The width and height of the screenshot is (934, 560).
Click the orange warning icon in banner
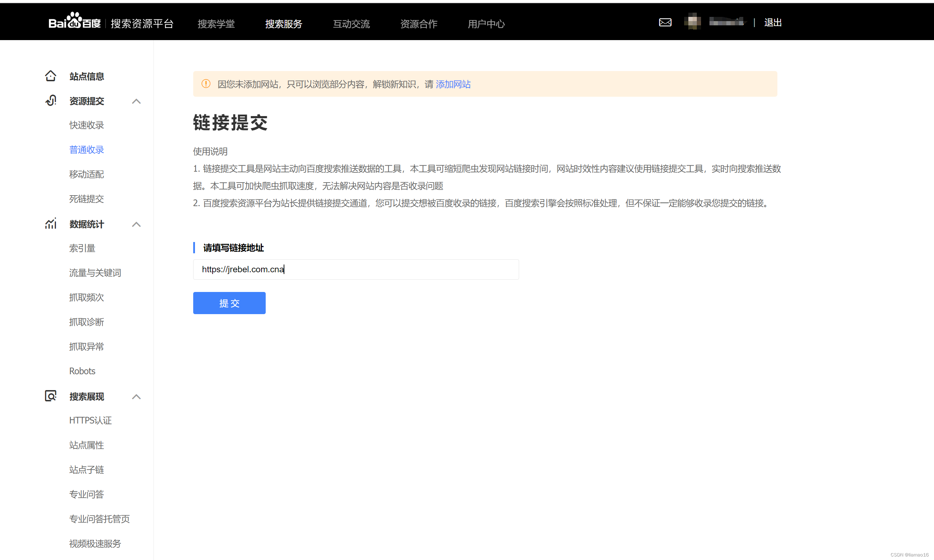[x=206, y=84]
